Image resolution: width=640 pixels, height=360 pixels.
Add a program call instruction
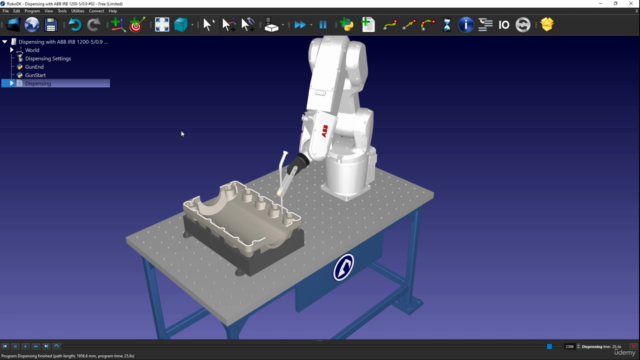pos(485,25)
